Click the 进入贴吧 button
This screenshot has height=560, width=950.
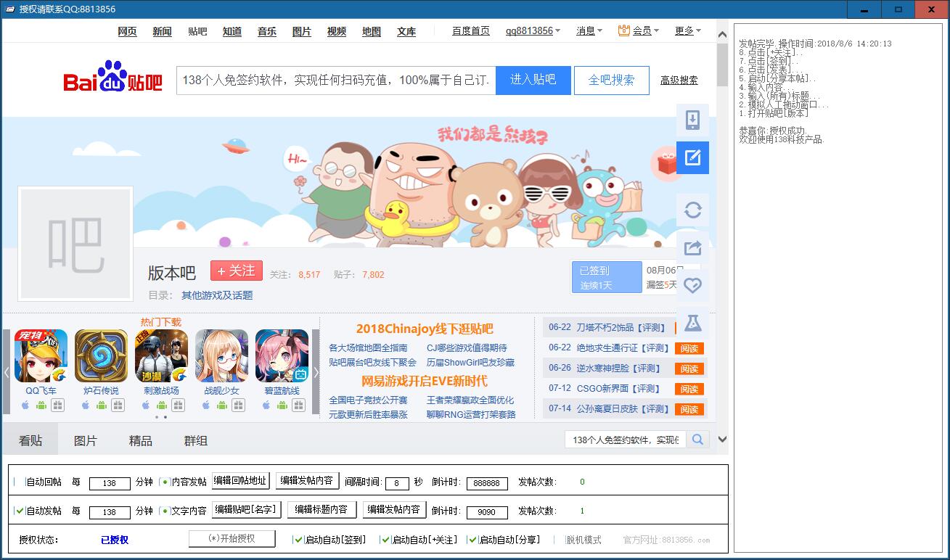click(533, 80)
